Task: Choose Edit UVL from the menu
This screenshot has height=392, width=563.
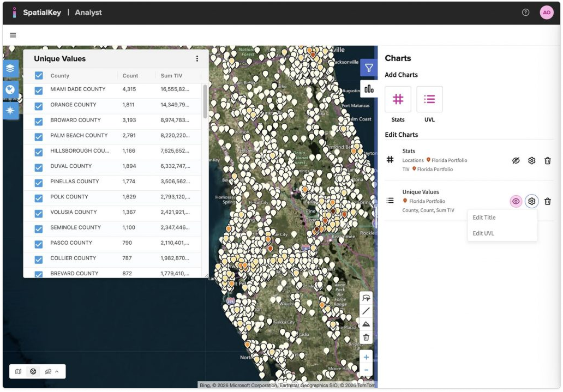Action: [x=483, y=233]
